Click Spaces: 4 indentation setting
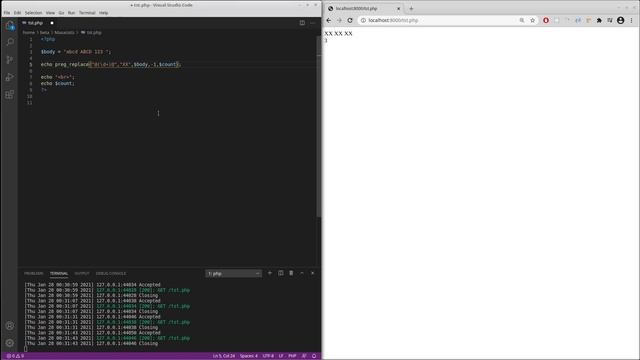Image resolution: width=640 pixels, height=360 pixels. (x=249, y=356)
